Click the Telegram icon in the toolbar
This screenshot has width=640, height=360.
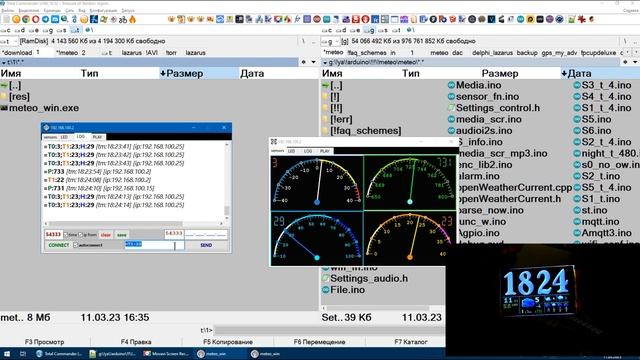pyautogui.click(x=45, y=19)
